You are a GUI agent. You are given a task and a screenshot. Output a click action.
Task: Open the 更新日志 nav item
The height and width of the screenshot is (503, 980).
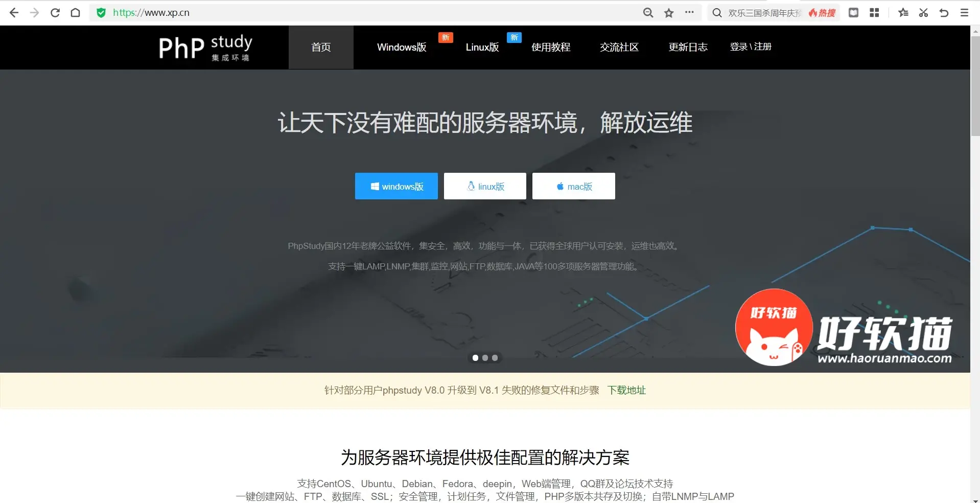coord(688,47)
